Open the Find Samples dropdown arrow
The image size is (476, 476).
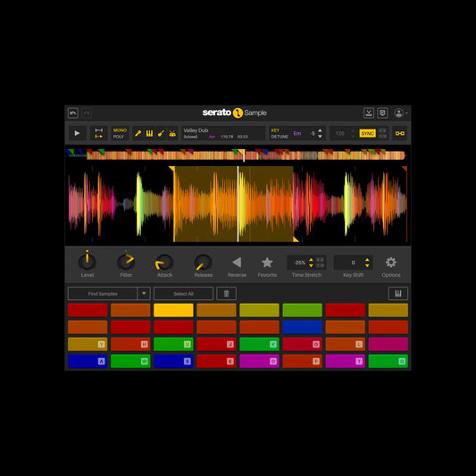click(x=144, y=294)
